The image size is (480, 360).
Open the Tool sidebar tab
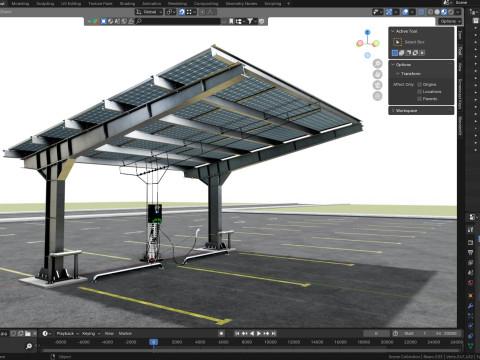click(460, 51)
